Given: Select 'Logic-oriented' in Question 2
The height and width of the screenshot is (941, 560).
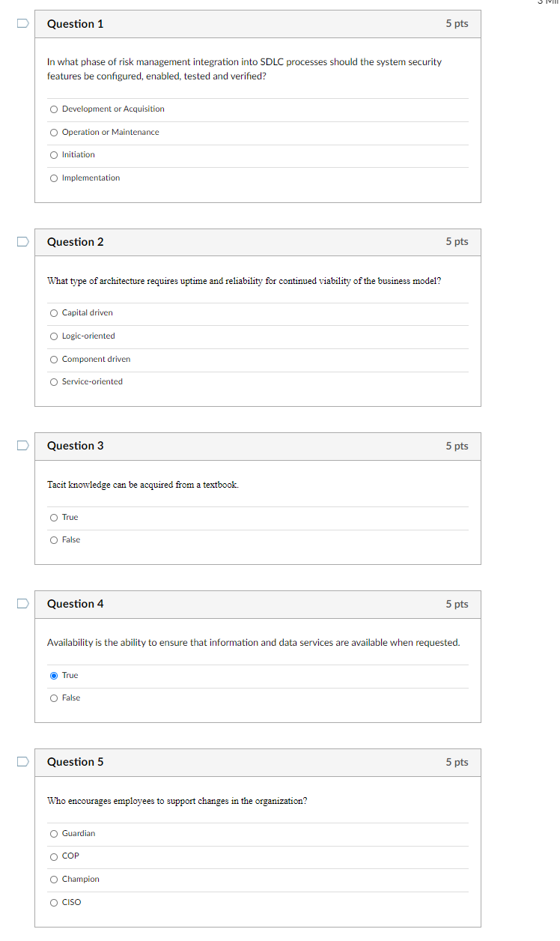Looking at the screenshot, I should pos(53,336).
